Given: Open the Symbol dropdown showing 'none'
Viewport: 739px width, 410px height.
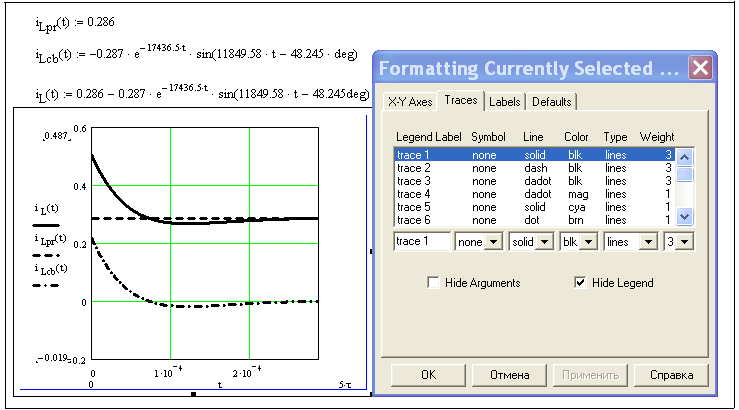Looking at the screenshot, I should [478, 242].
